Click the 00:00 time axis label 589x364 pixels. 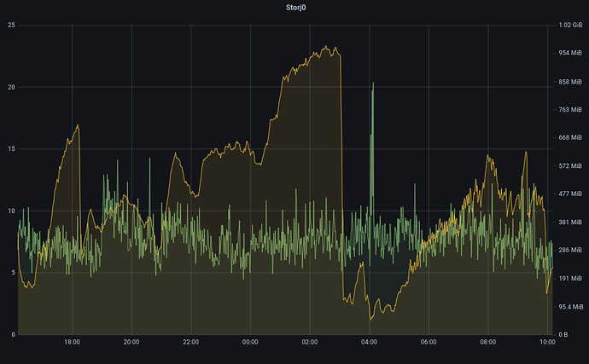[x=250, y=343]
